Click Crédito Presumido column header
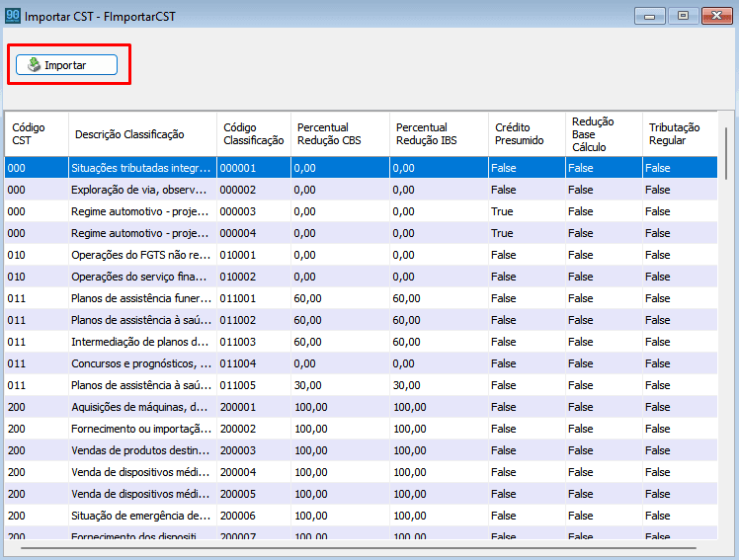 [x=527, y=134]
